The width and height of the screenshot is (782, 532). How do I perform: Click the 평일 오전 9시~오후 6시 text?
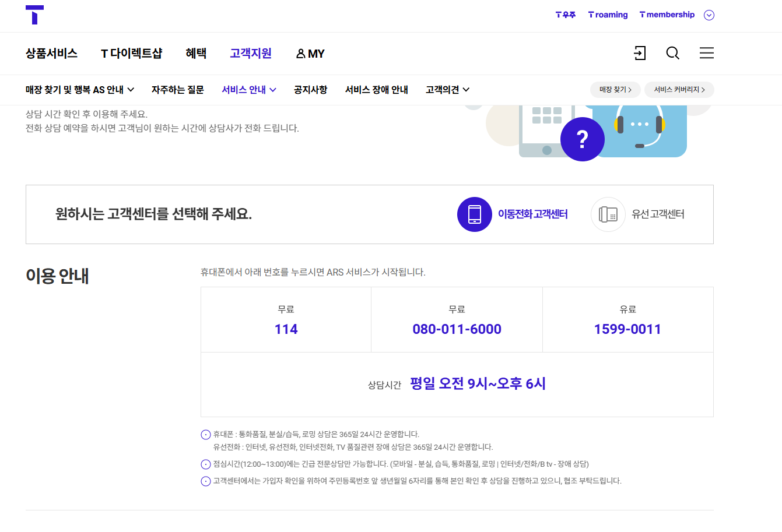(x=478, y=383)
